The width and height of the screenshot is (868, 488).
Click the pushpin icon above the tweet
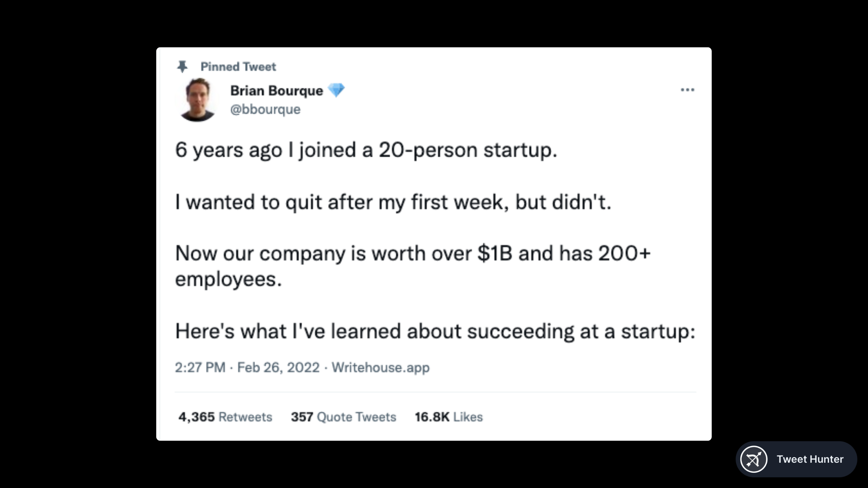tap(182, 67)
